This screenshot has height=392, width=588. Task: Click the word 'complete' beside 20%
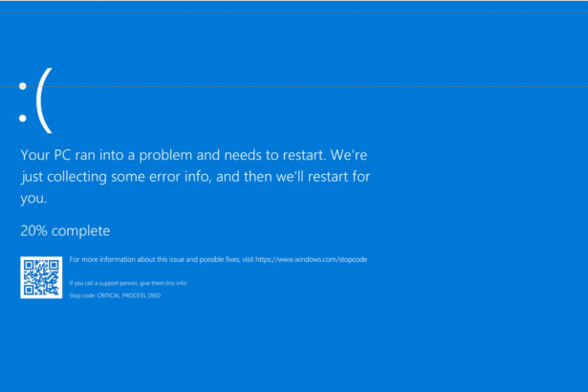point(80,231)
